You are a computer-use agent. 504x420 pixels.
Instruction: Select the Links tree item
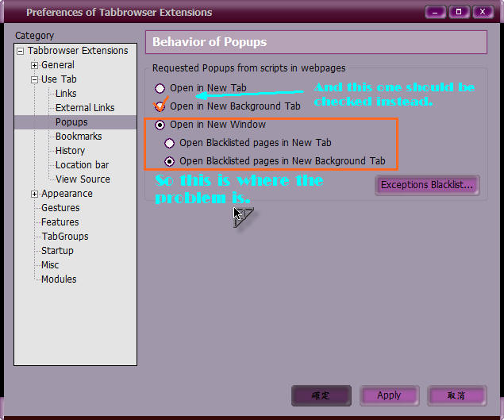coord(66,94)
